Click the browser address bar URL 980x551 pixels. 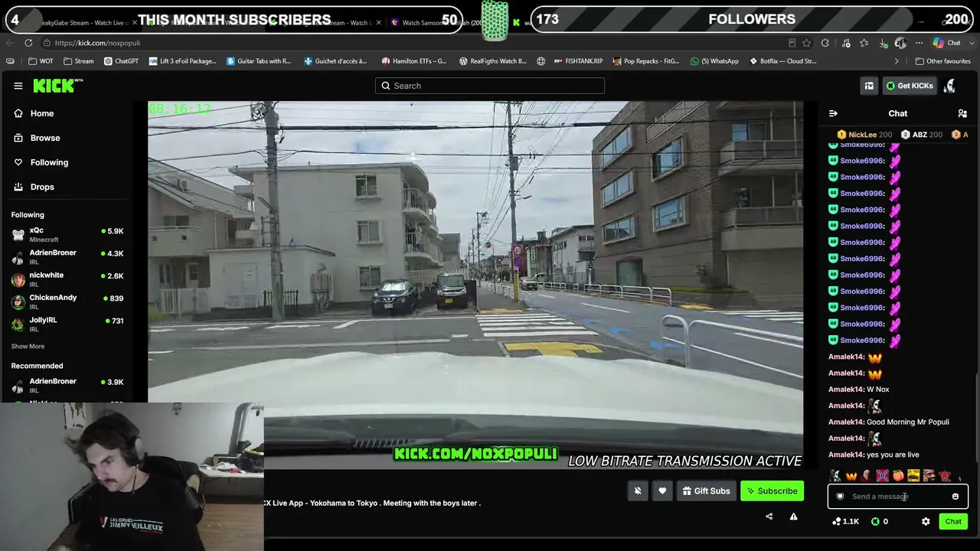coord(97,43)
